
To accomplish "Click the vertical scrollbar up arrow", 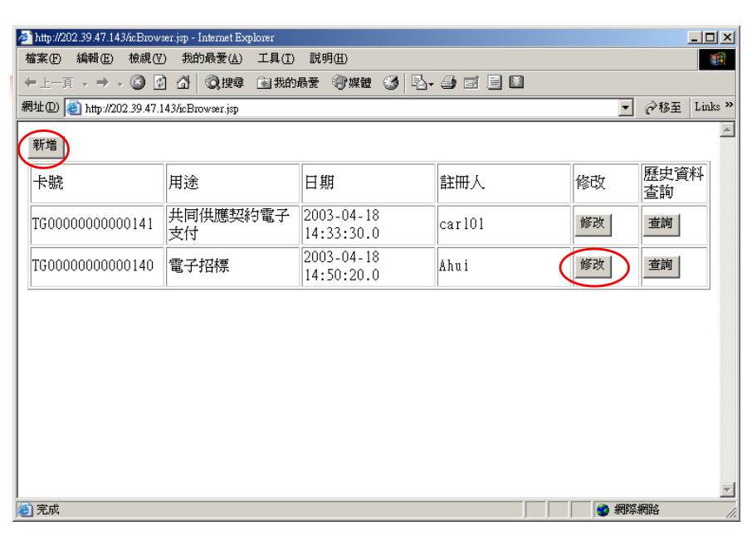I will (x=727, y=129).
